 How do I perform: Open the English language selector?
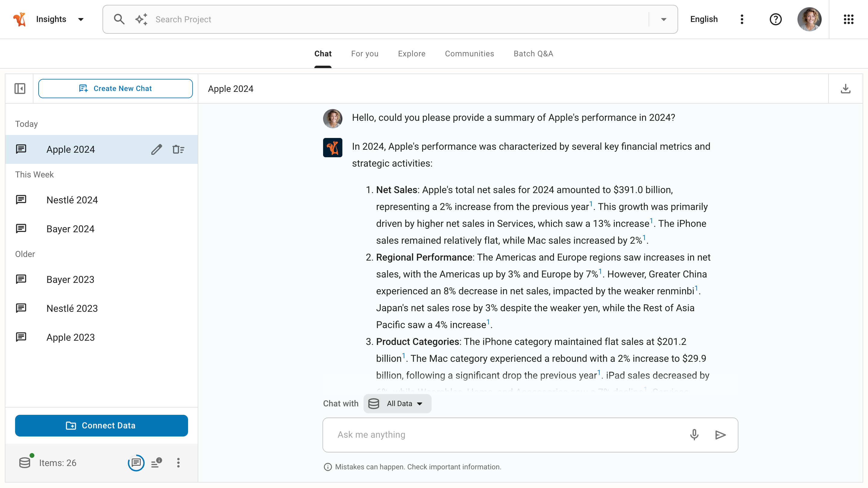click(x=703, y=19)
